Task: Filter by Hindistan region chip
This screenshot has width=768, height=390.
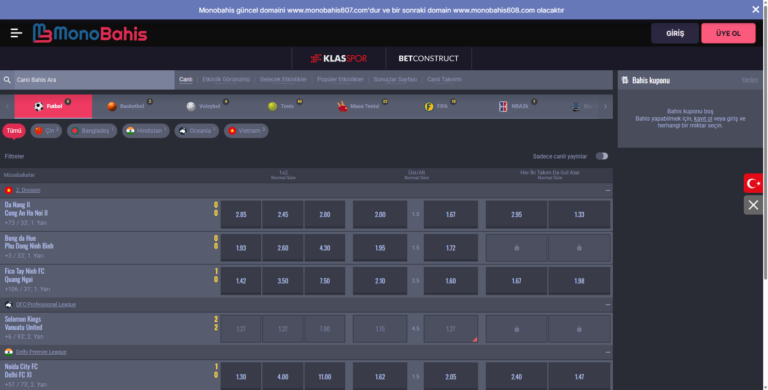Action: click(x=145, y=131)
